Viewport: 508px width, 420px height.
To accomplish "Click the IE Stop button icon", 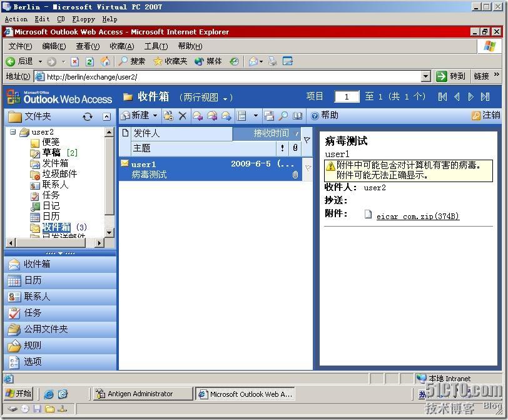I will tap(75, 61).
